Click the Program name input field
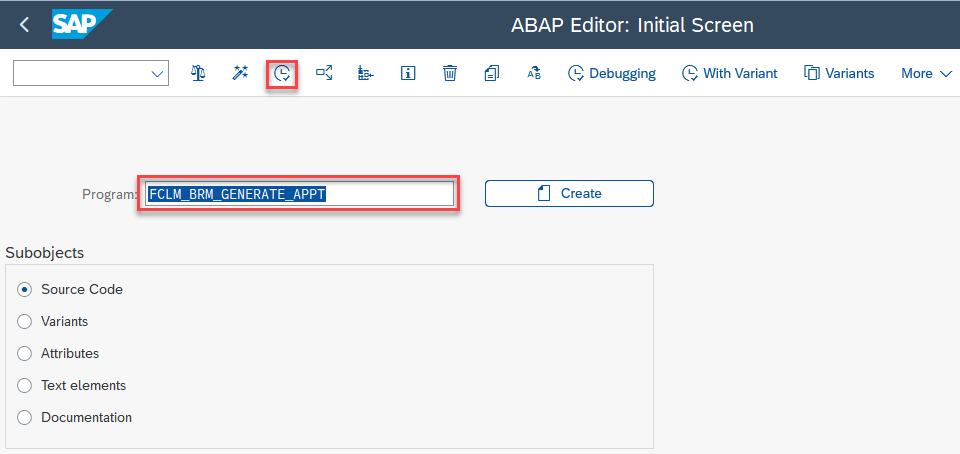The height and width of the screenshot is (454, 960). coord(299,194)
